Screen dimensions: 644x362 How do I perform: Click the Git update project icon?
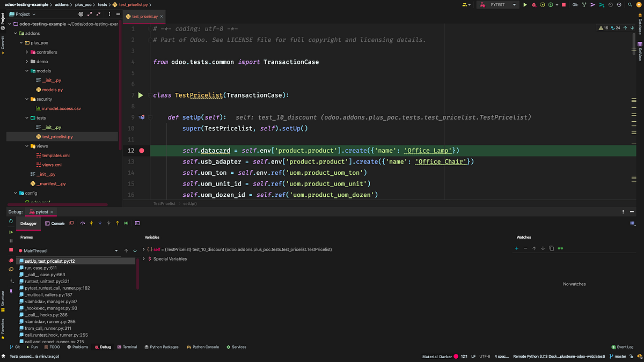click(584, 5)
